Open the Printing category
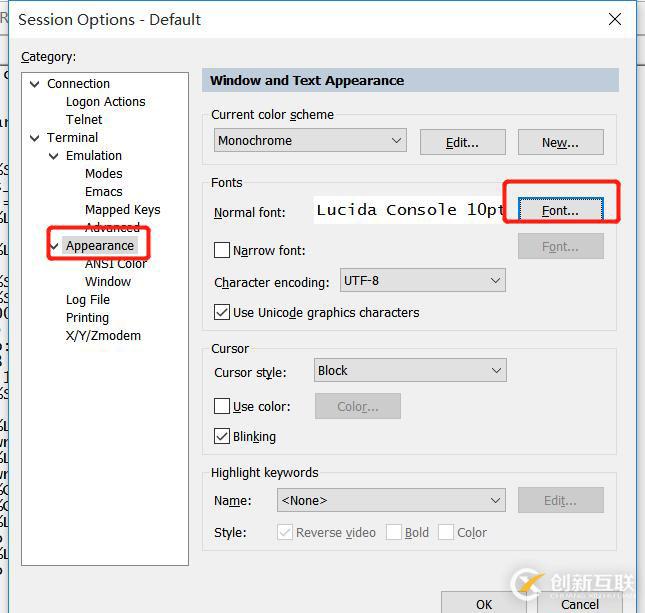This screenshot has width=645, height=613. click(87, 318)
